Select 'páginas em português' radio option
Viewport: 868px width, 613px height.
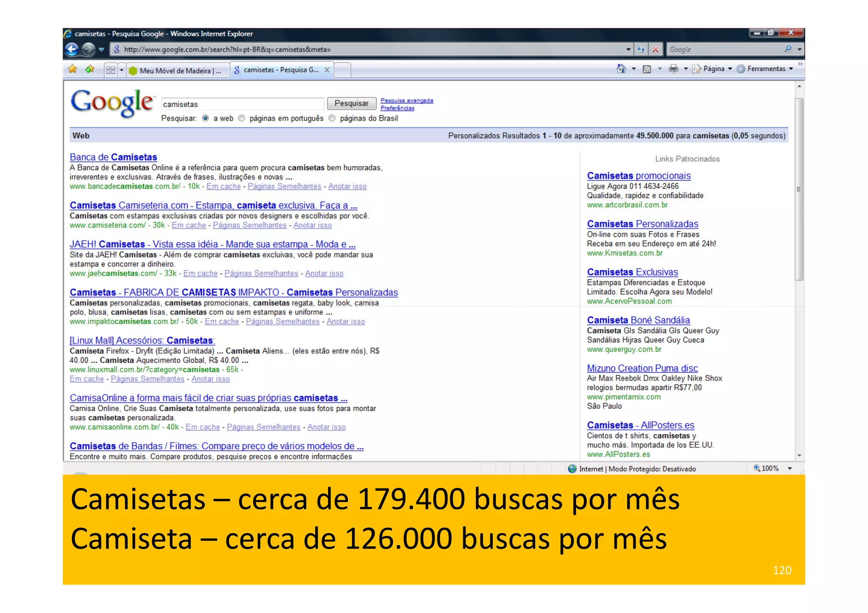click(242, 118)
